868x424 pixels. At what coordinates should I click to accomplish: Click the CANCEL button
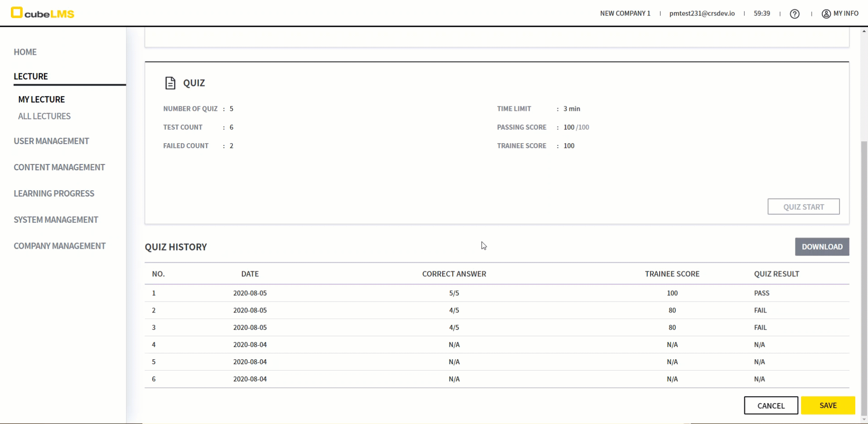click(x=771, y=405)
